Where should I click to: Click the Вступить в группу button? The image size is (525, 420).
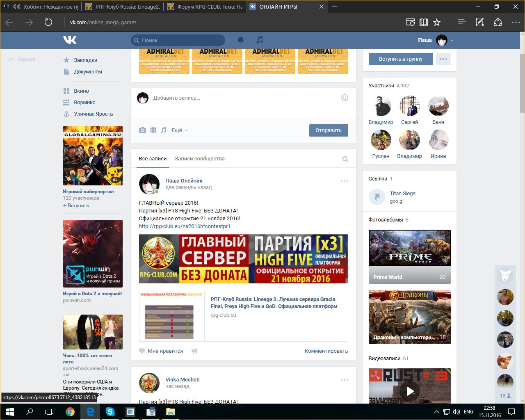pos(400,59)
